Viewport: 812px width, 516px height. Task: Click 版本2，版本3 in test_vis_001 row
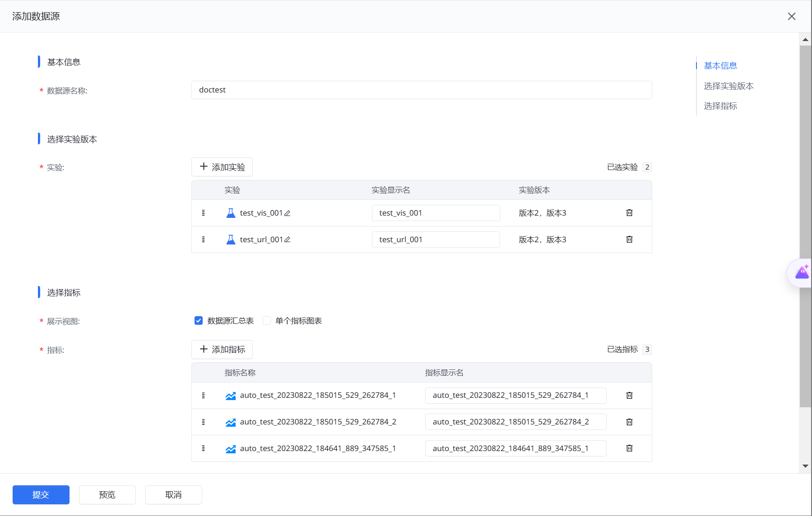543,213
